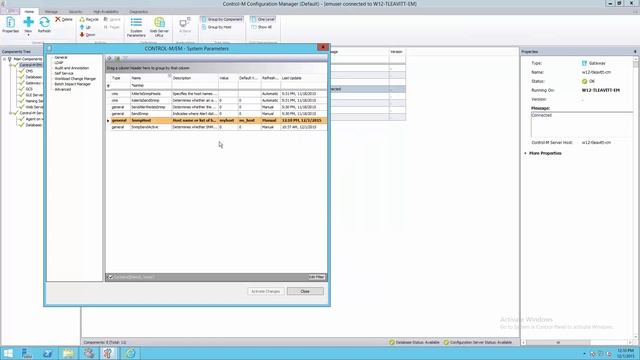This screenshot has width=640, height=360.
Task: Collapse the Main Components tree node
Action: point(4,59)
